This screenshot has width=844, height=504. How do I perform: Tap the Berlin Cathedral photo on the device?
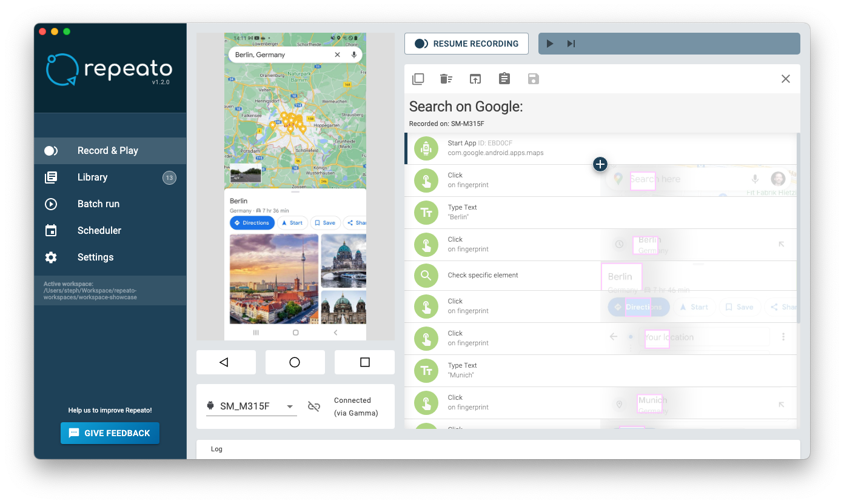[x=344, y=261]
